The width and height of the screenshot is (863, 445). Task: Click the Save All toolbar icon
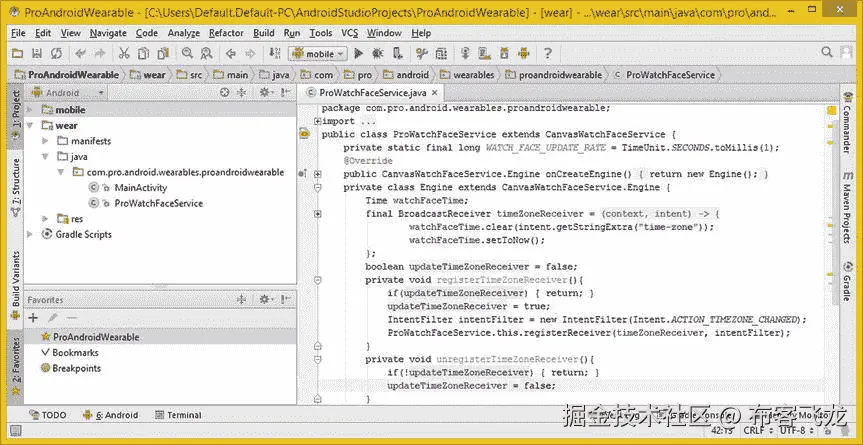pyautogui.click(x=37, y=53)
